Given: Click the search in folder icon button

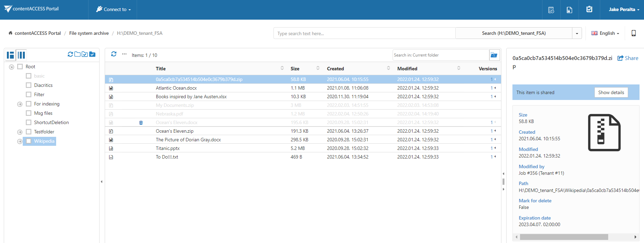Looking at the screenshot, I should point(494,55).
